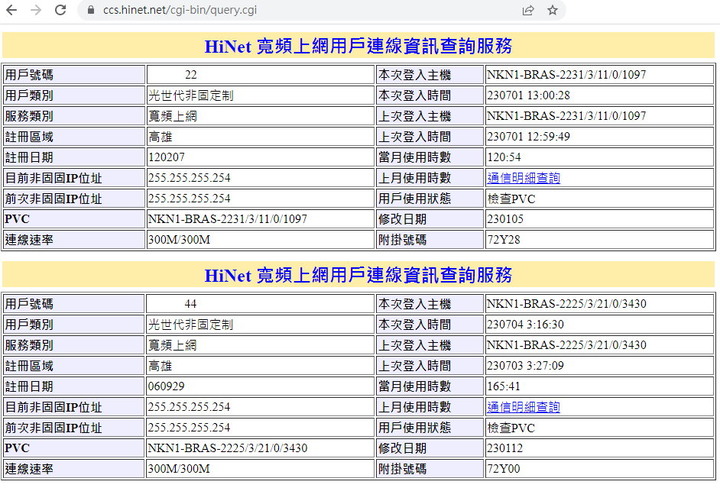This screenshot has width=720, height=488.
Task: Reload the page with the refresh icon
Action: 60,10
